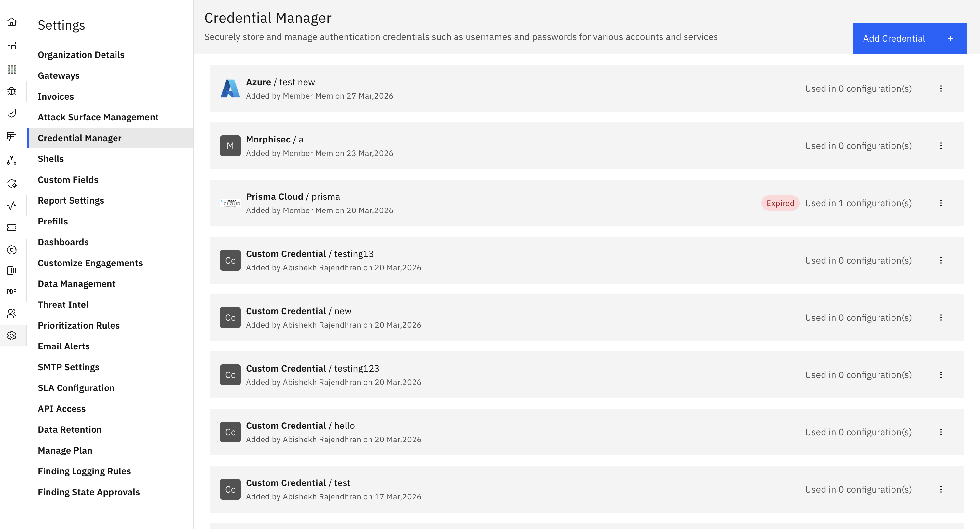Click the shield checkmark sidebar icon
This screenshot has width=980, height=529.
[x=12, y=113]
